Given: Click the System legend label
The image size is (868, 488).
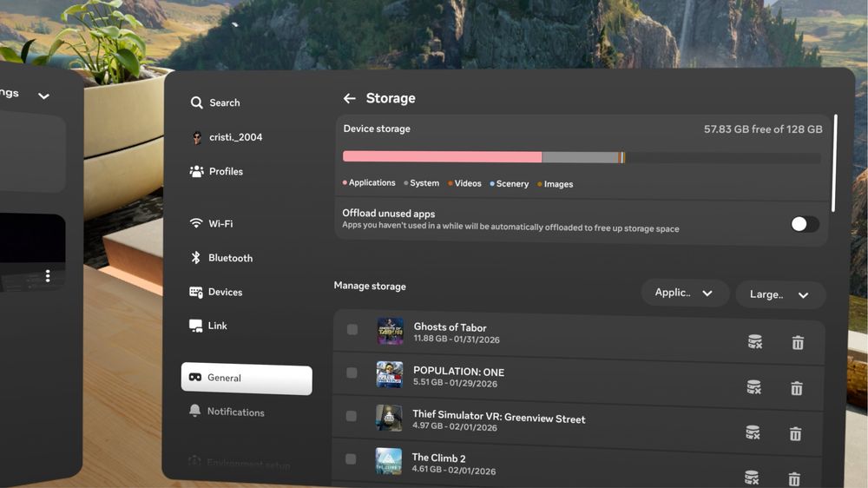Looking at the screenshot, I should [x=424, y=183].
